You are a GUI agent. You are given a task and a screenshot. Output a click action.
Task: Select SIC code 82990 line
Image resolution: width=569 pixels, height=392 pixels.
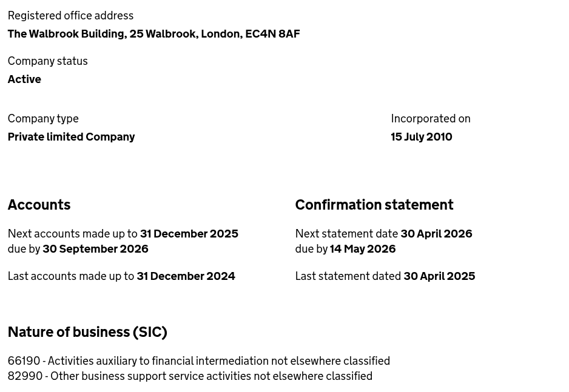point(190,376)
